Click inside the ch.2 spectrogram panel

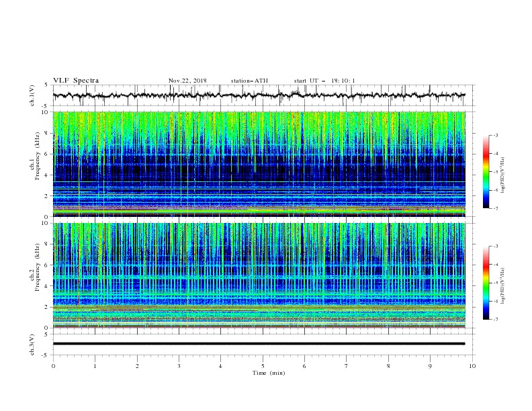(x=259, y=275)
